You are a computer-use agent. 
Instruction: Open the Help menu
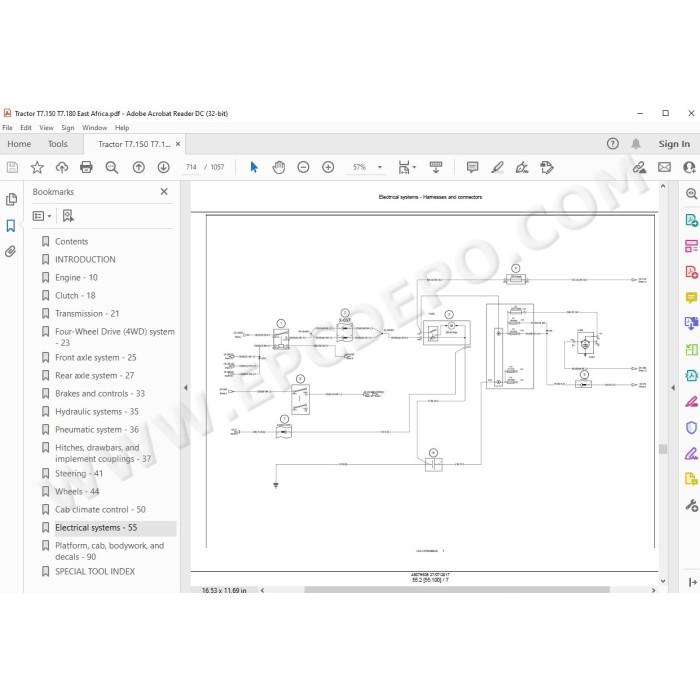click(x=122, y=128)
